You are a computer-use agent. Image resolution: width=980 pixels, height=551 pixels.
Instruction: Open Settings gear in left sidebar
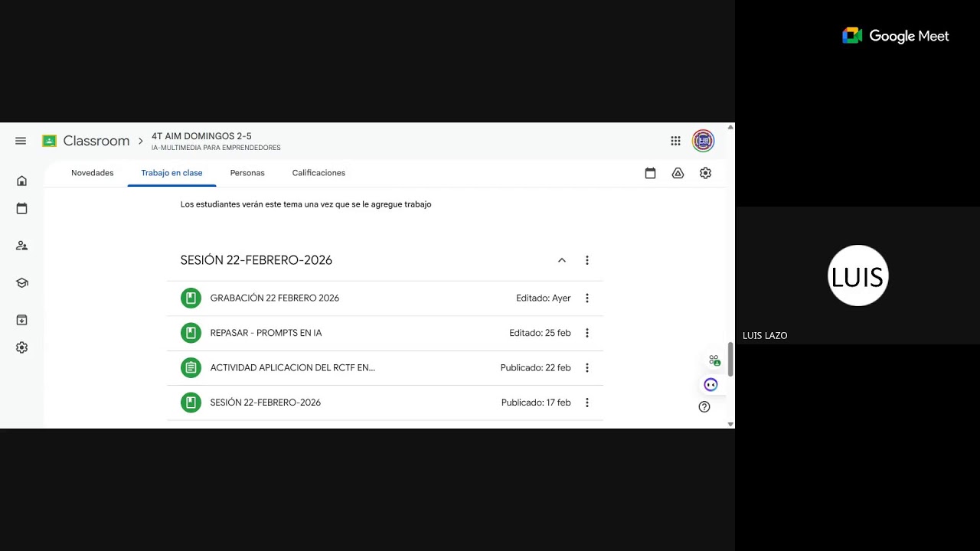point(21,347)
